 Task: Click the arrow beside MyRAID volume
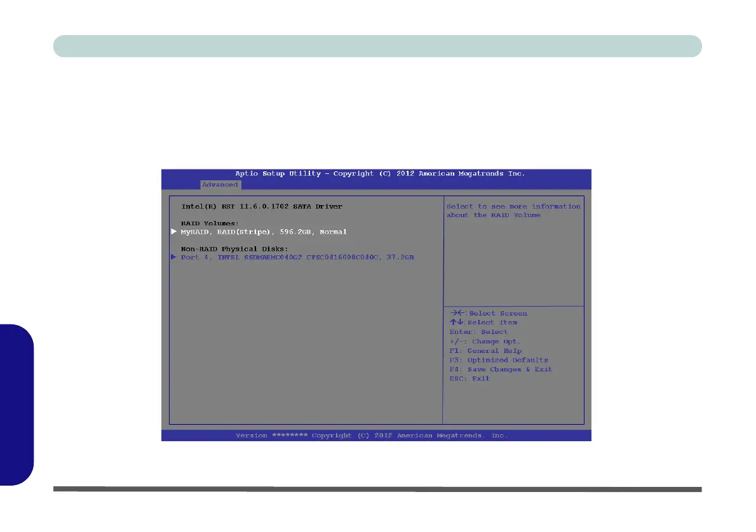(174, 232)
